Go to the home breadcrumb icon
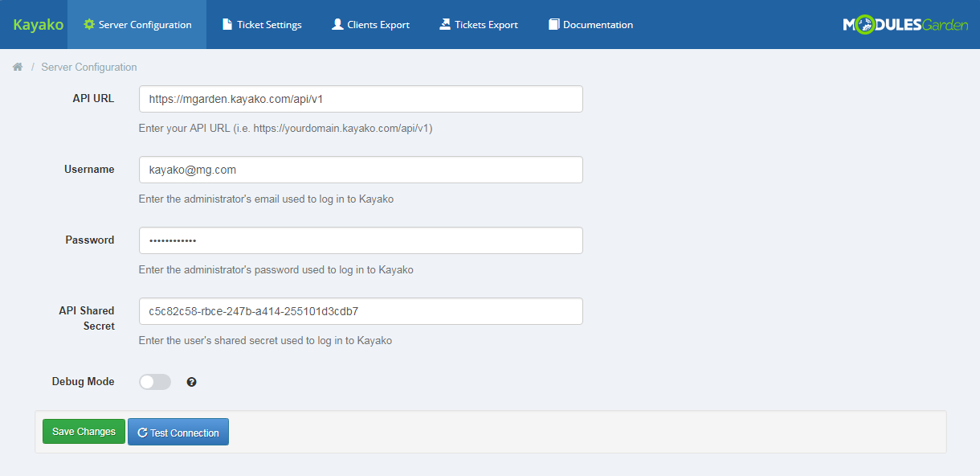 (17, 67)
